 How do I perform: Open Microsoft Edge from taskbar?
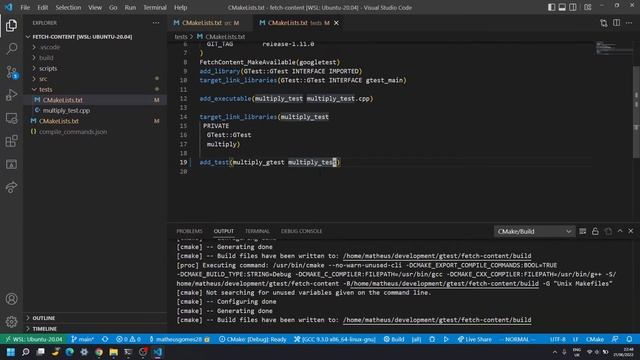coord(69,352)
